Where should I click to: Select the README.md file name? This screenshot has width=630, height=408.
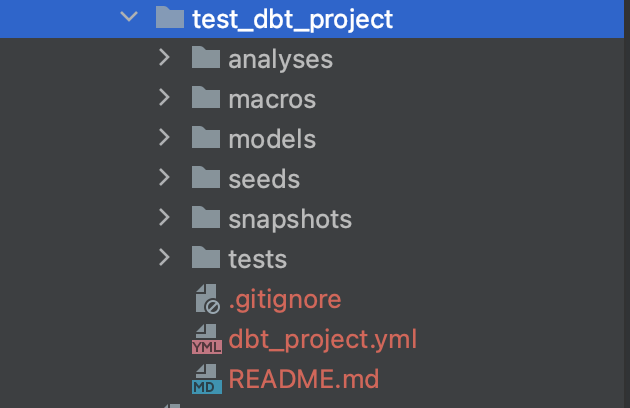[304, 380]
